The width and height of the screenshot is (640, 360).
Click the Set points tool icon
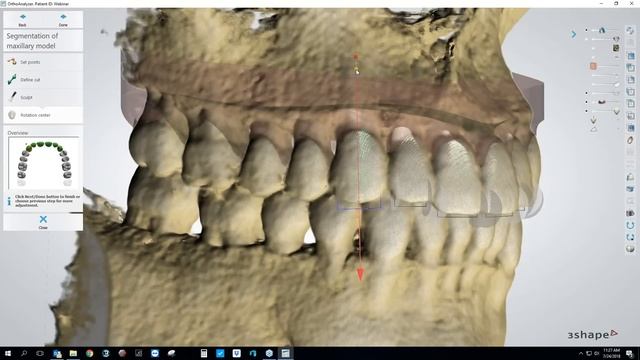[x=12, y=62]
